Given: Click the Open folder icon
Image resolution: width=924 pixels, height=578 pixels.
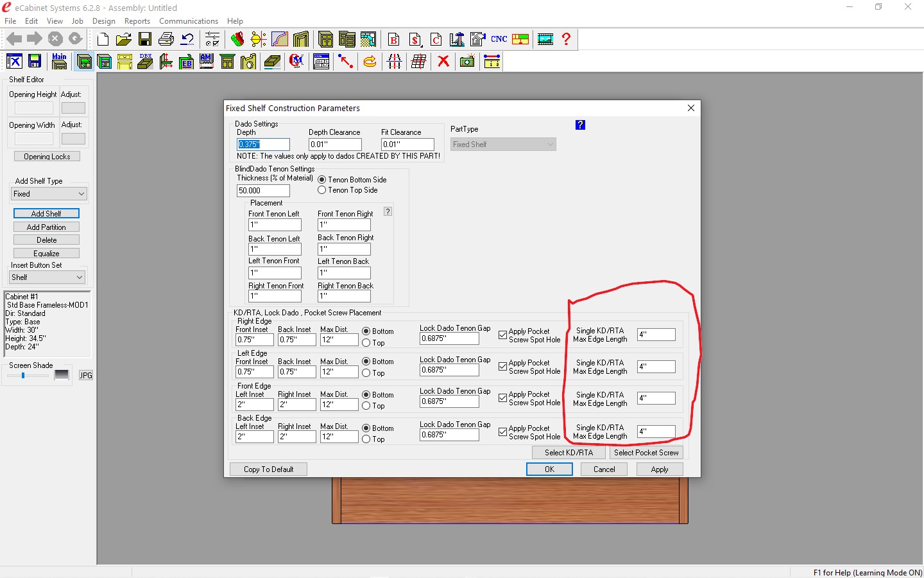Looking at the screenshot, I should pos(124,39).
